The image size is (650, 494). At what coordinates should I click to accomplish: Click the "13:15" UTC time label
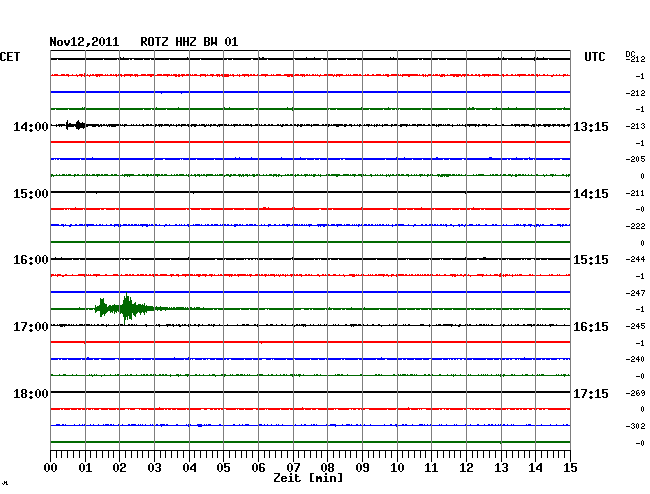[x=591, y=126]
